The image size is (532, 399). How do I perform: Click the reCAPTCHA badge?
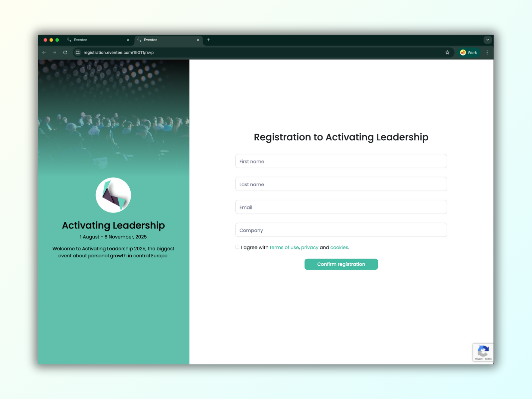pyautogui.click(x=483, y=352)
